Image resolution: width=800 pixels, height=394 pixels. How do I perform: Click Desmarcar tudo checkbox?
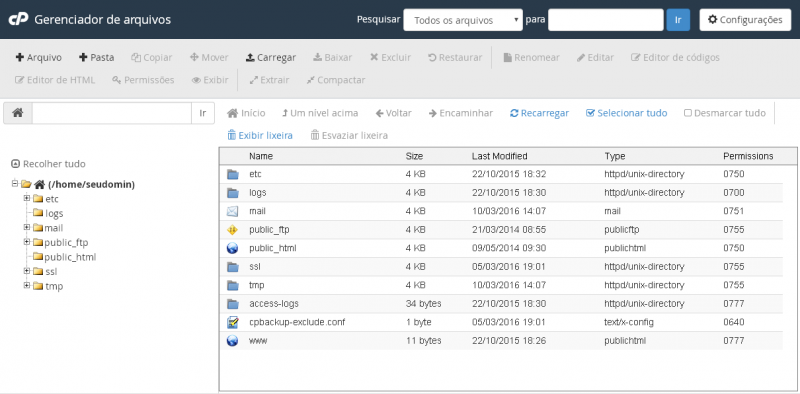pos(724,113)
